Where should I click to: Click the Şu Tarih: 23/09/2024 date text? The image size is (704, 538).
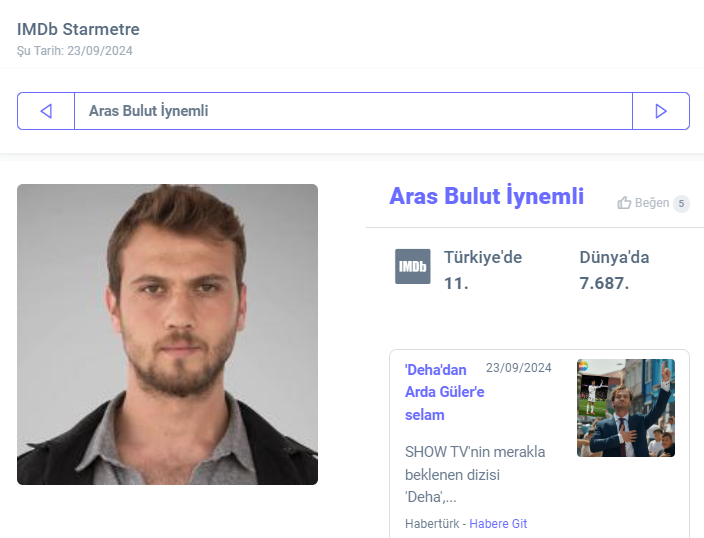75,51
